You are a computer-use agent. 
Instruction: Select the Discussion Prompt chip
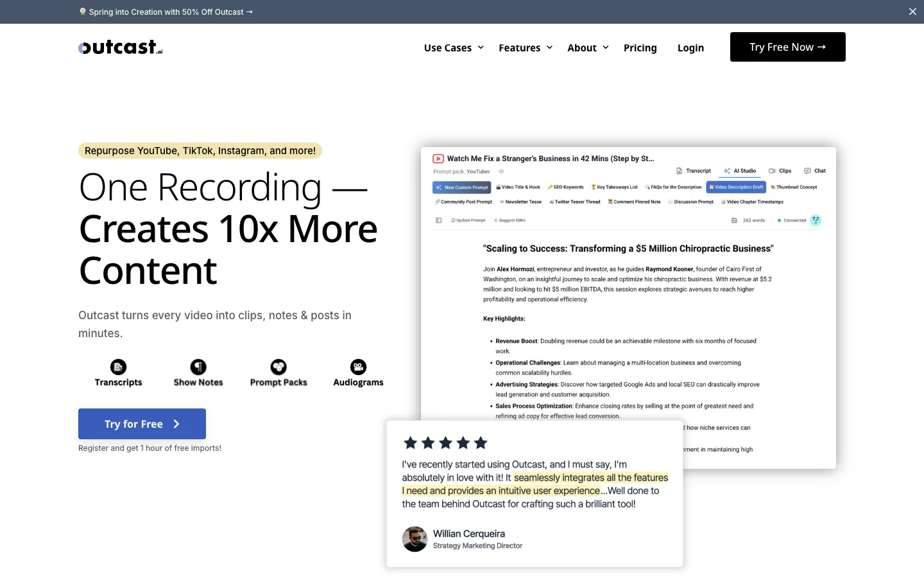691,202
